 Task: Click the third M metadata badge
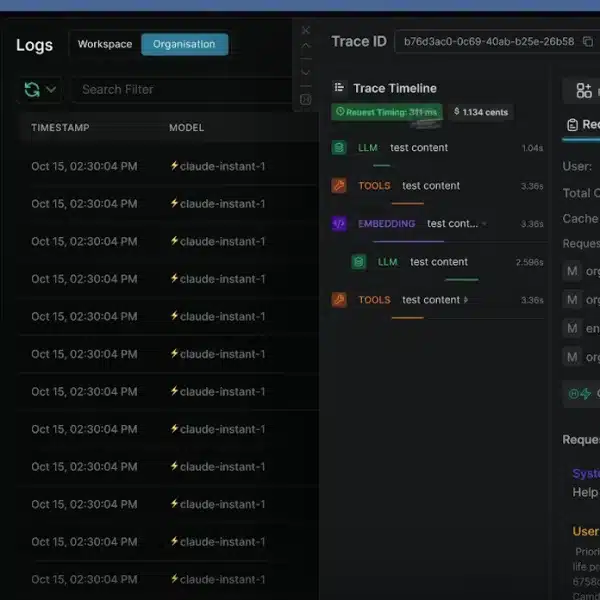[x=572, y=328]
